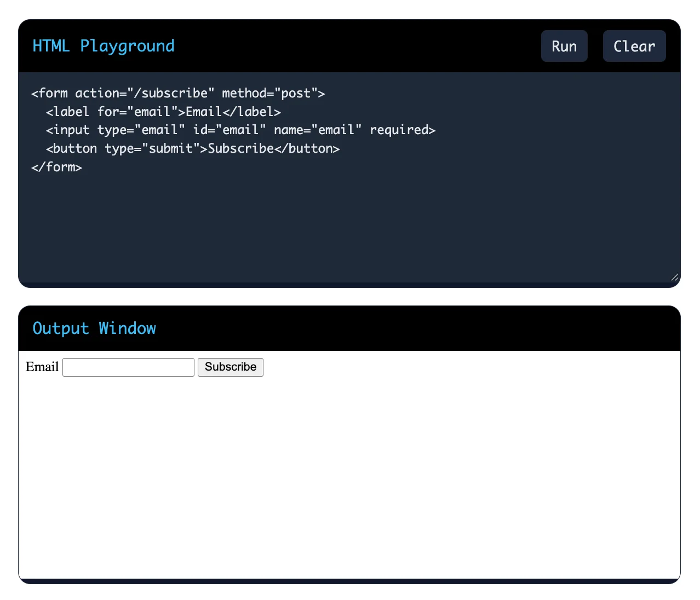Place cursor on the input type="email" line
This screenshot has width=700, height=600.
pos(240,130)
